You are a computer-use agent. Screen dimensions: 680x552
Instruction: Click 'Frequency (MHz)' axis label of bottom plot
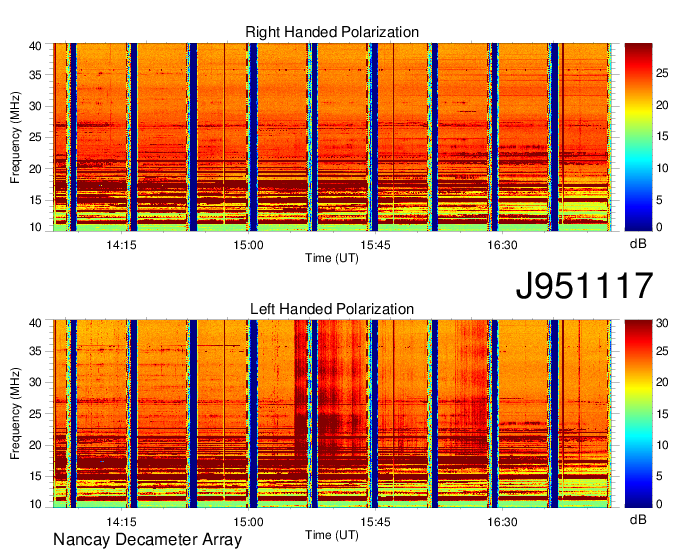(x=15, y=414)
